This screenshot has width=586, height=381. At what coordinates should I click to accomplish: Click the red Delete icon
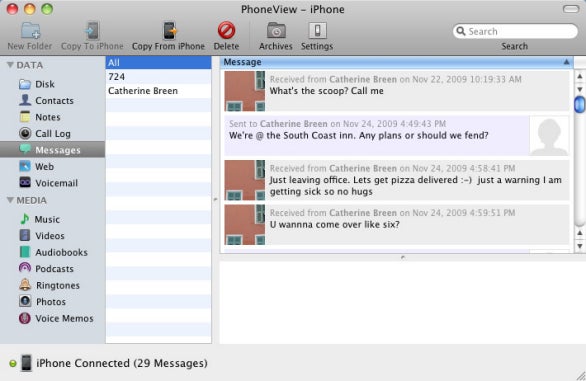[226, 31]
